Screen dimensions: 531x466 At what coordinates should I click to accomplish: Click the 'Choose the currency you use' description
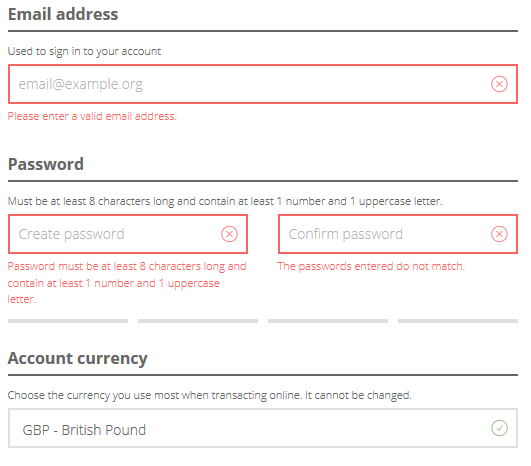[x=210, y=395]
